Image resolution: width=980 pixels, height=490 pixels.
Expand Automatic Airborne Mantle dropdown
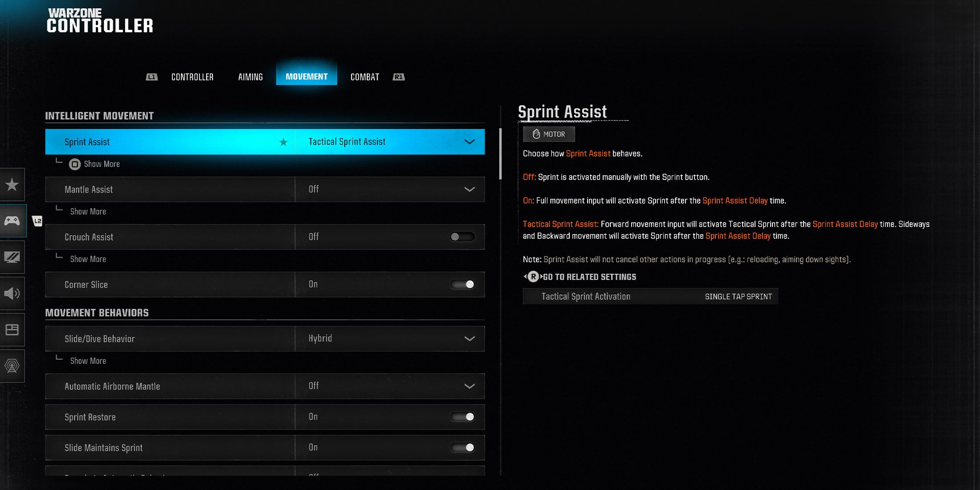pyautogui.click(x=470, y=386)
